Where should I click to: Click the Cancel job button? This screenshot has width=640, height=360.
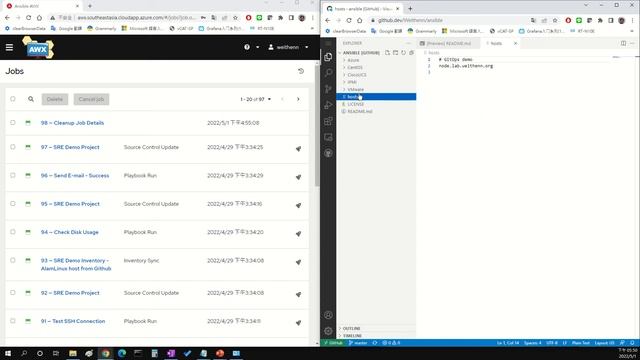pyautogui.click(x=91, y=99)
